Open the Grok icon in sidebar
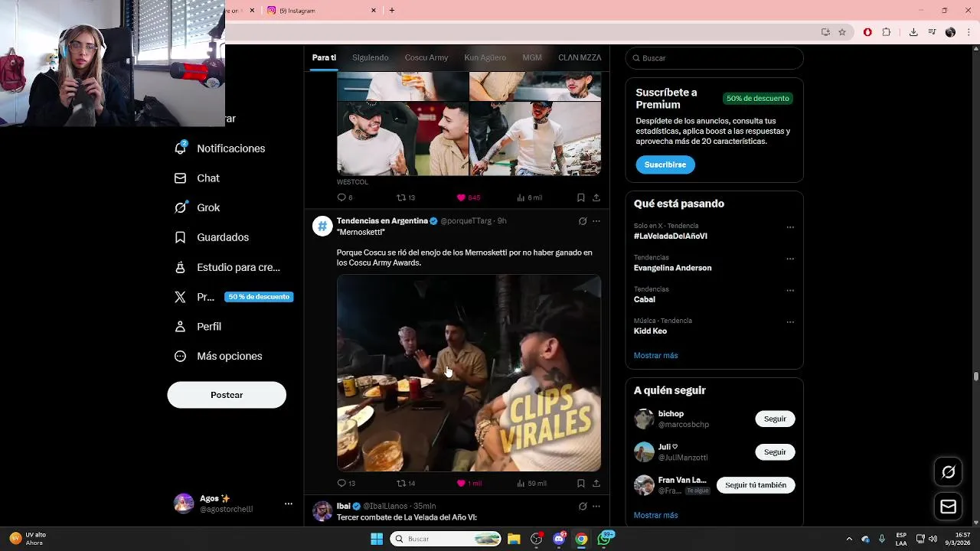 pyautogui.click(x=180, y=207)
